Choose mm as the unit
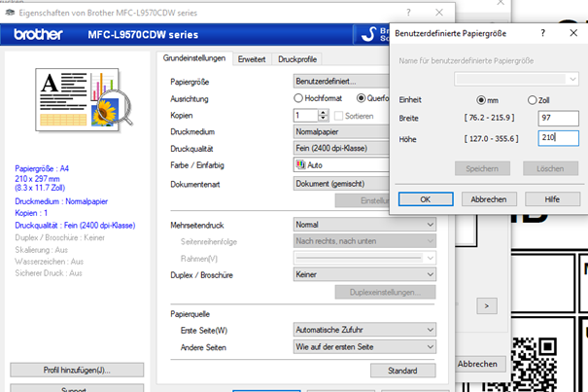 (x=481, y=100)
